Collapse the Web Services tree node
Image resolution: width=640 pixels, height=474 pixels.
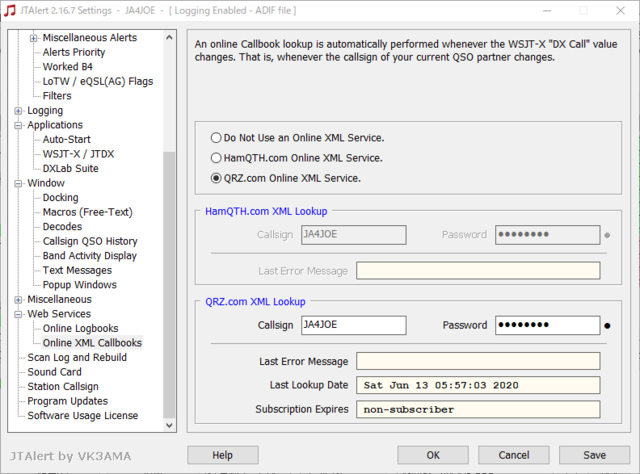18,314
